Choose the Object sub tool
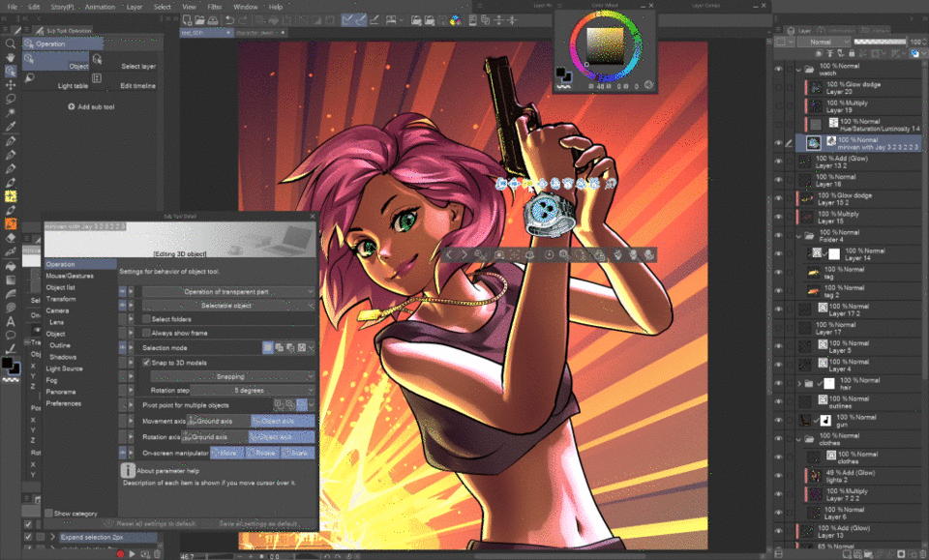The width and height of the screenshot is (929, 560). point(56,62)
